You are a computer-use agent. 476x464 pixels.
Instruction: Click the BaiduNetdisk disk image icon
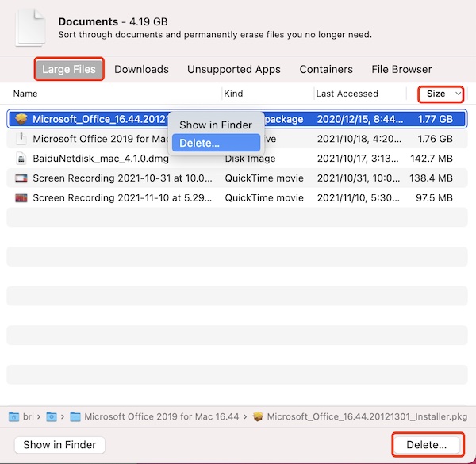pyautogui.click(x=21, y=159)
